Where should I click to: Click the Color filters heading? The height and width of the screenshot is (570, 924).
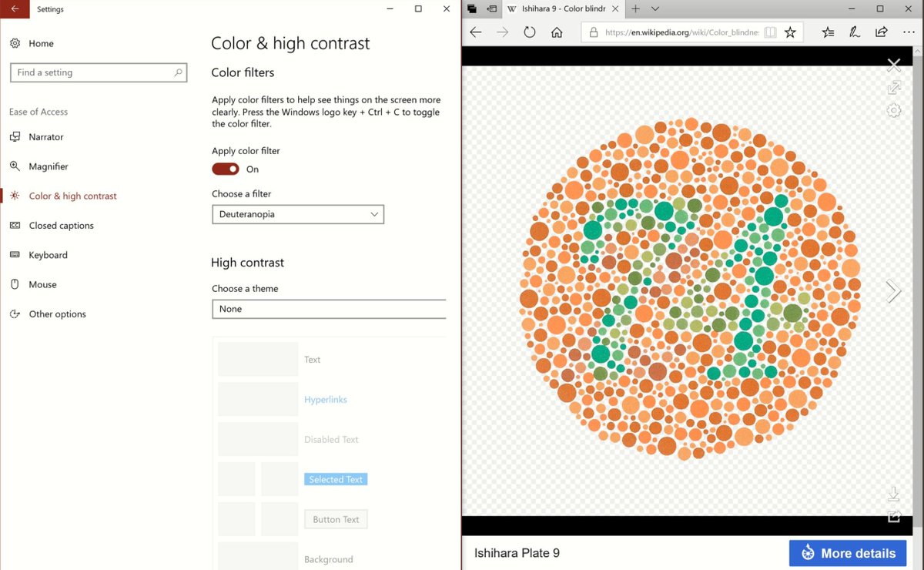243,72
